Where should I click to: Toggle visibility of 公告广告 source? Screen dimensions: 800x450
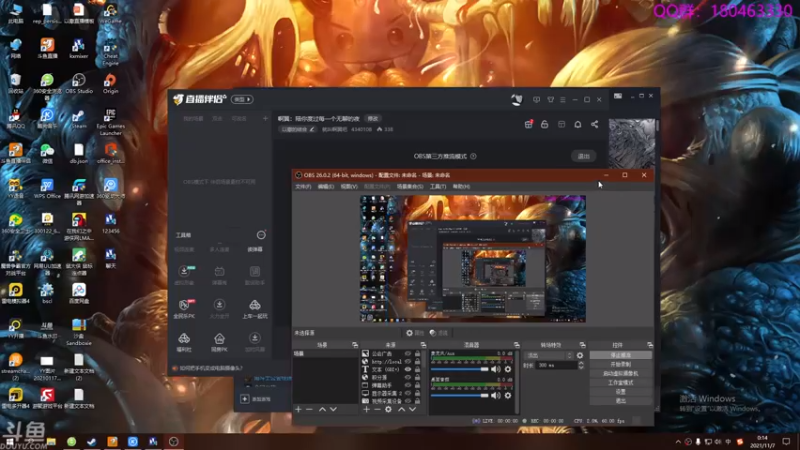point(408,353)
